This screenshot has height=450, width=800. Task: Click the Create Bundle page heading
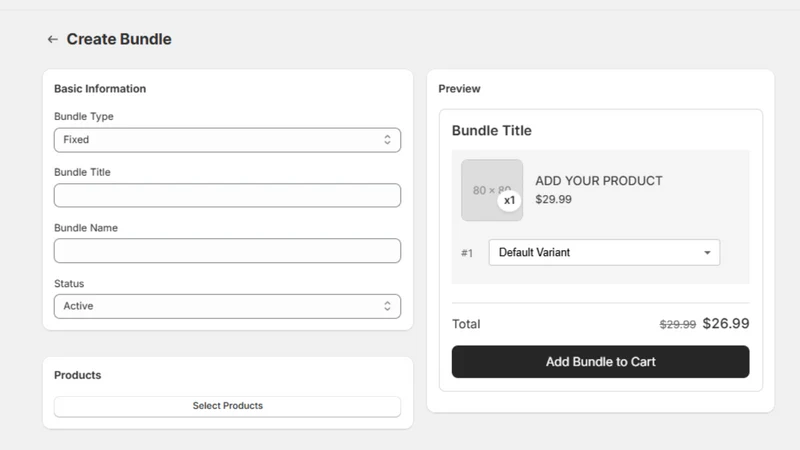(x=119, y=39)
